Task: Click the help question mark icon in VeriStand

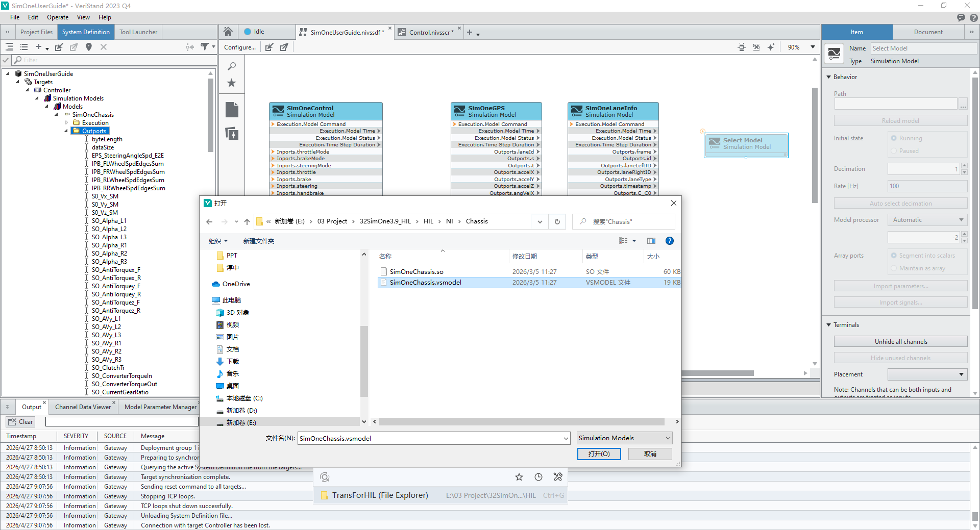Action: (x=974, y=17)
